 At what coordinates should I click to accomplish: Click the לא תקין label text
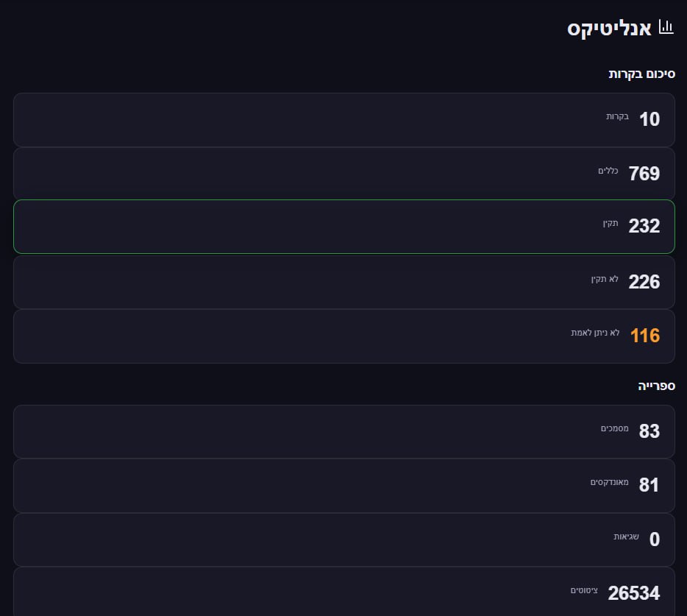click(x=605, y=279)
